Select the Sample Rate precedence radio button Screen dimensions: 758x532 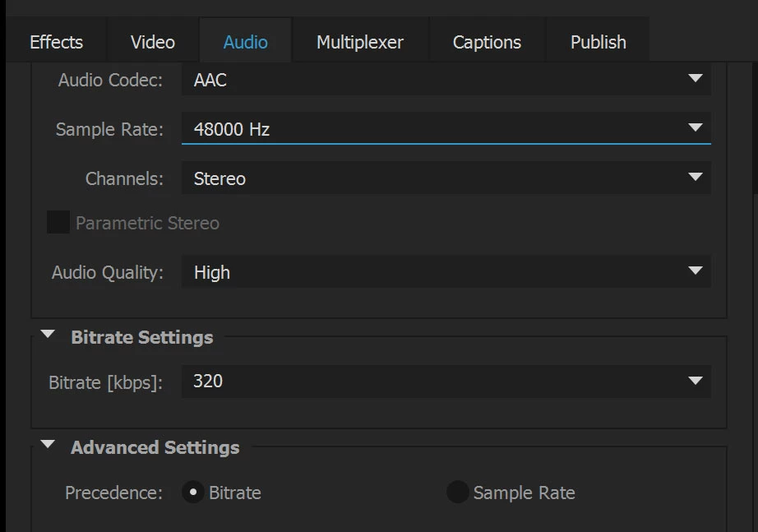[457, 493]
